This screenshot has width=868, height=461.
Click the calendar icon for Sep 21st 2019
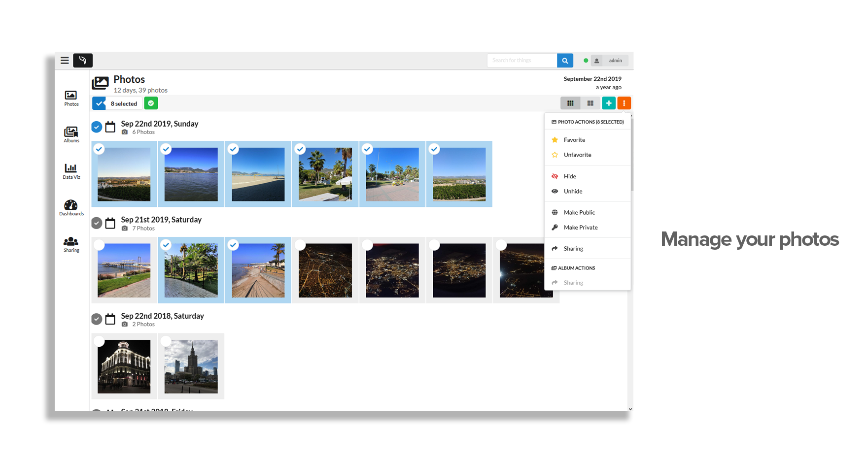click(110, 223)
